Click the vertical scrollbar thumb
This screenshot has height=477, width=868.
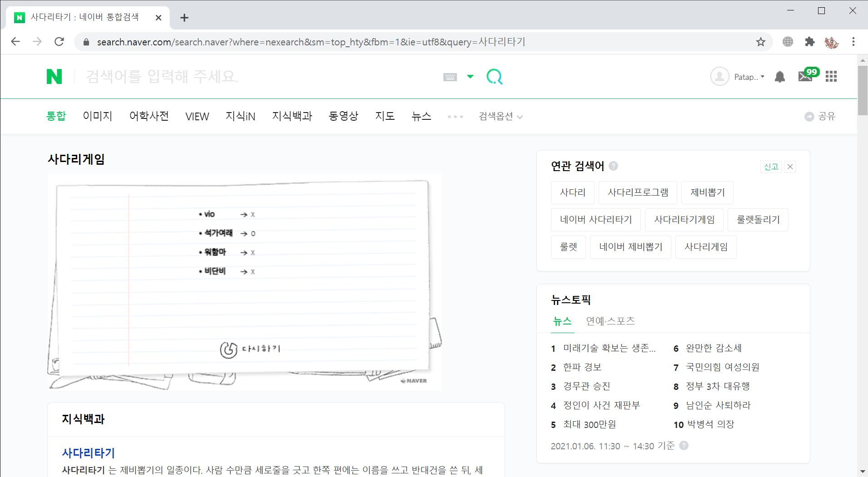[x=863, y=90]
